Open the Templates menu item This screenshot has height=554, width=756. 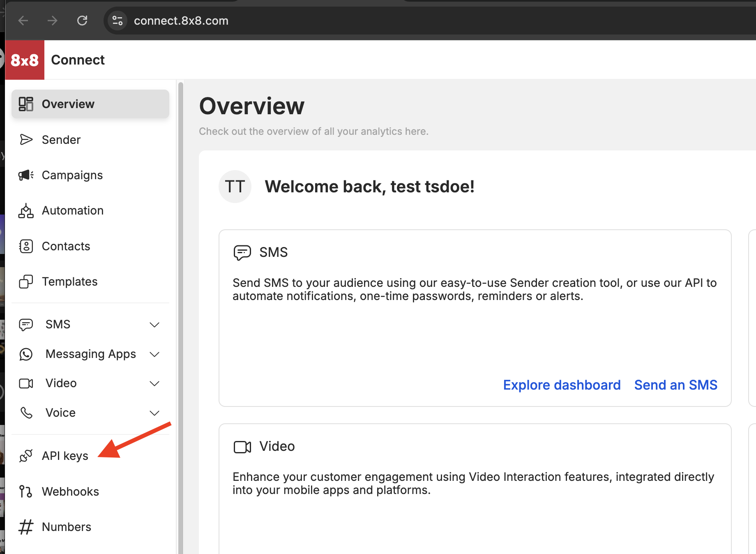point(90,282)
